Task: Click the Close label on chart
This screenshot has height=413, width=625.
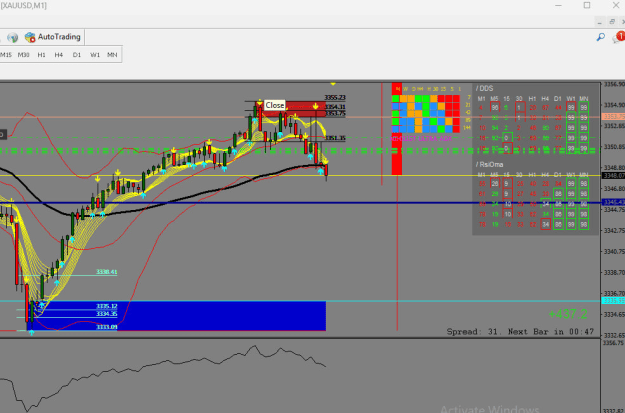Action: (275, 105)
